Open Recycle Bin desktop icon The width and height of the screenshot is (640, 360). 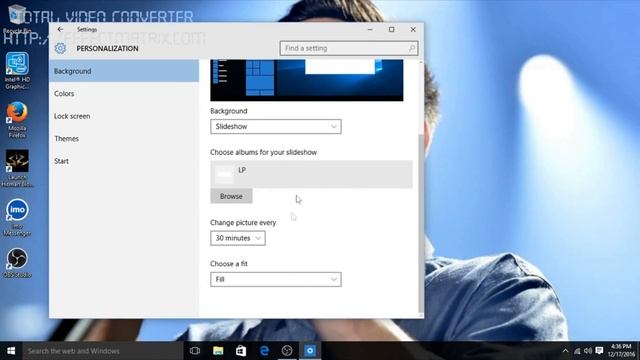(x=17, y=19)
